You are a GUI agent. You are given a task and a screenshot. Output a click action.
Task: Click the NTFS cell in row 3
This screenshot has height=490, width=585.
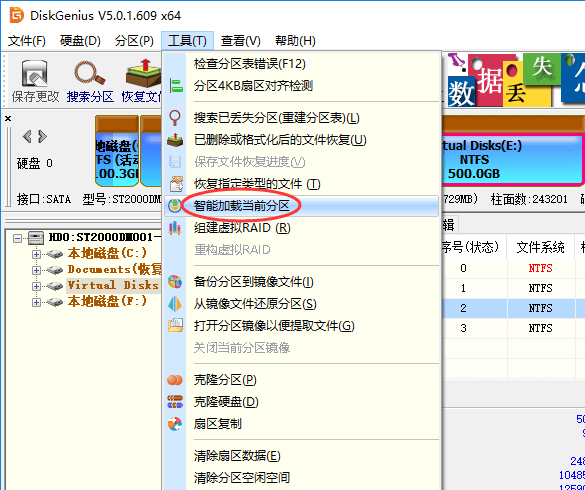(540, 328)
